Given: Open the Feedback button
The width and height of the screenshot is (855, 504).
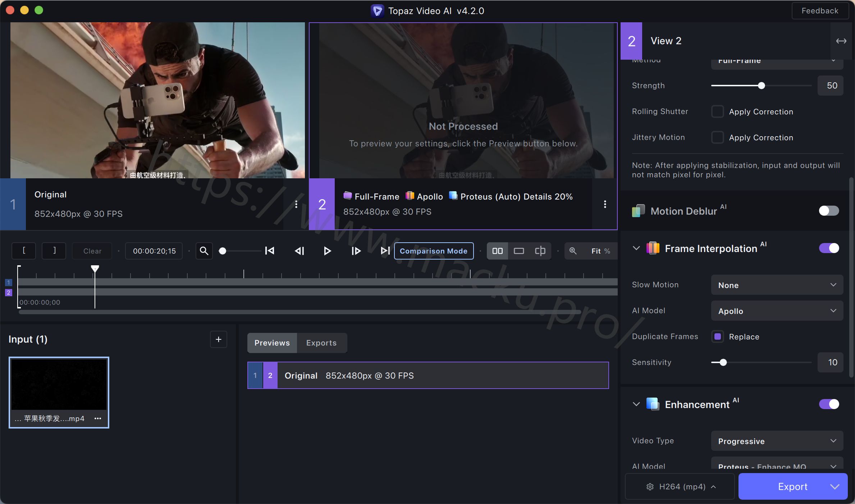Looking at the screenshot, I should (x=820, y=11).
